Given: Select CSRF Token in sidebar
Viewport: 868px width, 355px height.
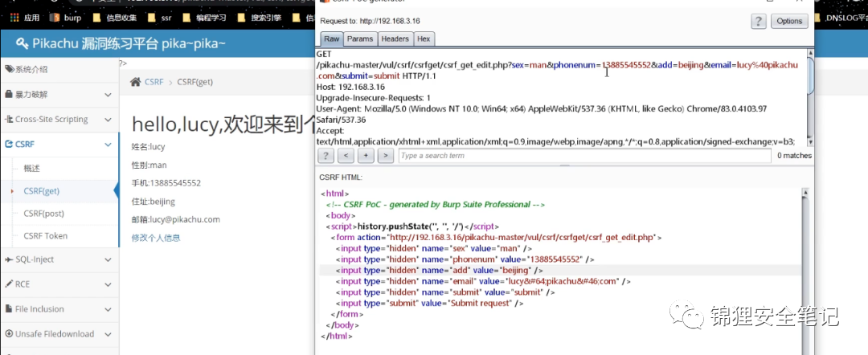Looking at the screenshot, I should (45, 235).
